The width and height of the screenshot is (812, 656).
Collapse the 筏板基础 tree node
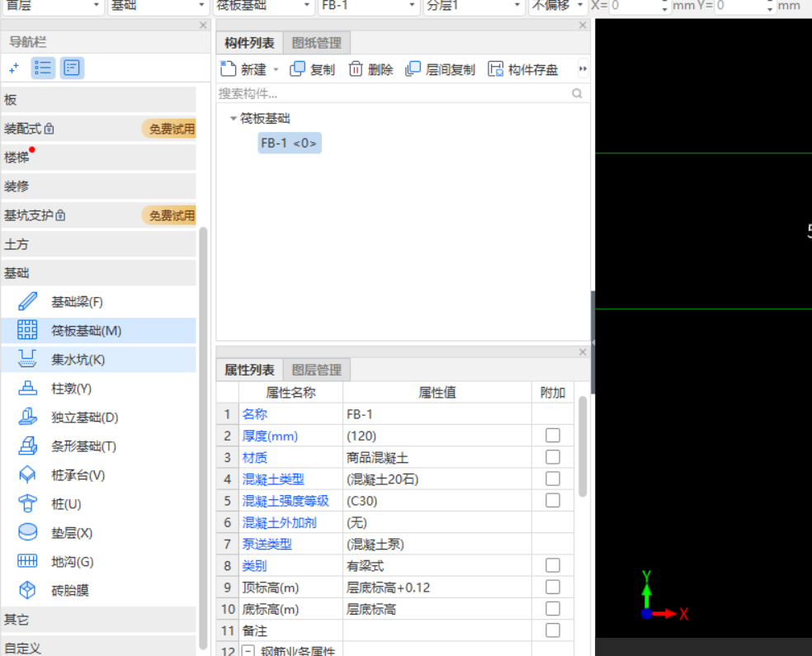click(233, 119)
